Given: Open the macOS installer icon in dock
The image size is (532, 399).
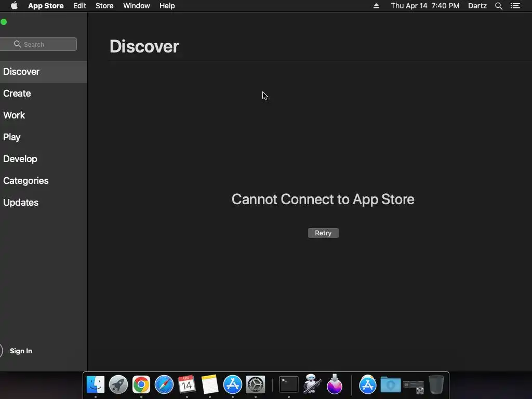Looking at the screenshot, I should click(x=335, y=384).
